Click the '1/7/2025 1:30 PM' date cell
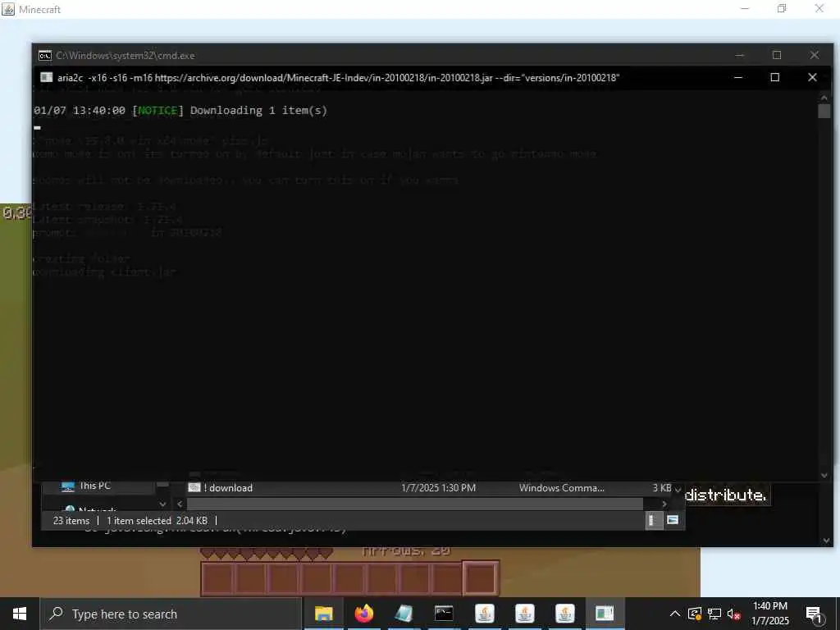The height and width of the screenshot is (630, 840). (438, 488)
